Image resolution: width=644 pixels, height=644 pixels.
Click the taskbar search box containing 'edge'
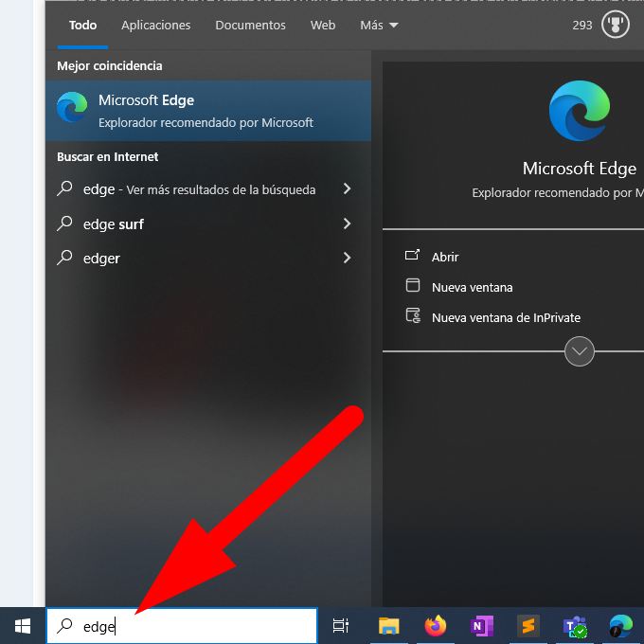coord(189,626)
